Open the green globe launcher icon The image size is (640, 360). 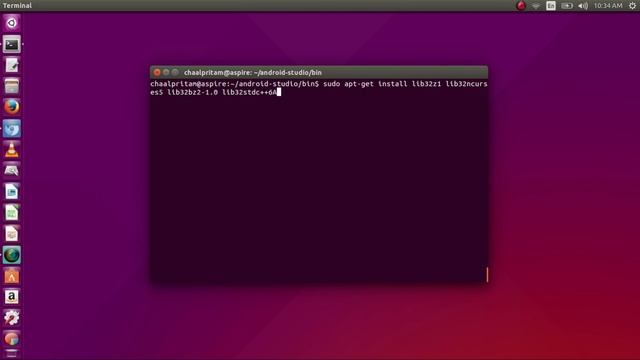point(11,255)
